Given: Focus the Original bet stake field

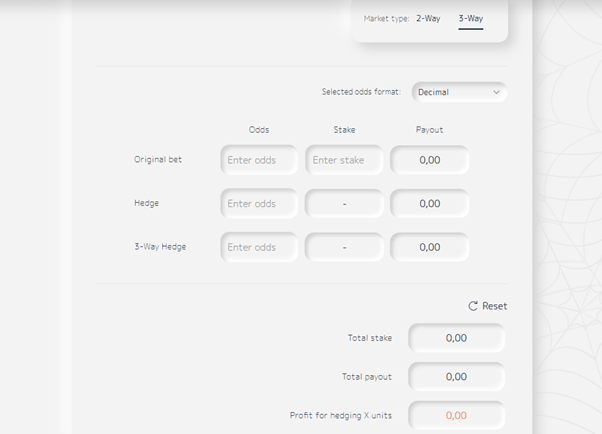Looking at the screenshot, I should tap(344, 160).
